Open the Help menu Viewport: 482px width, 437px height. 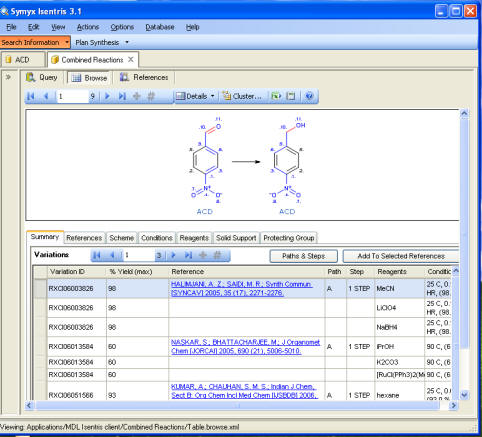point(192,27)
